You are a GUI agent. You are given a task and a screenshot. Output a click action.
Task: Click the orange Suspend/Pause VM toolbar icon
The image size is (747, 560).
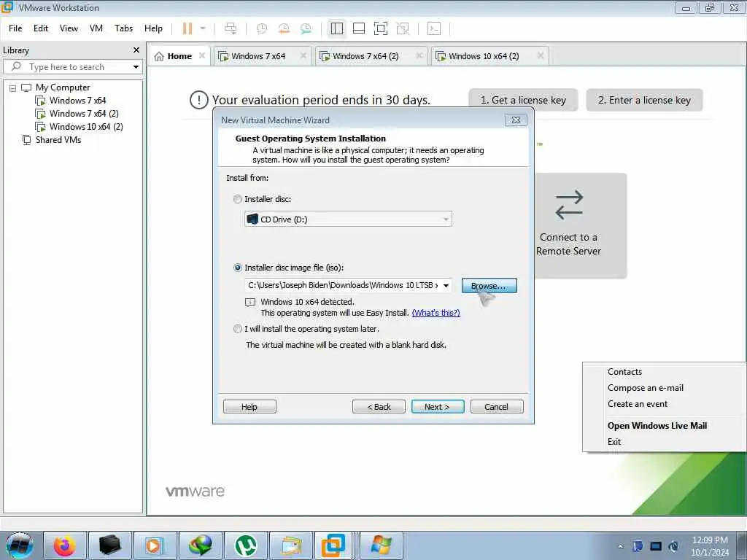coord(187,28)
